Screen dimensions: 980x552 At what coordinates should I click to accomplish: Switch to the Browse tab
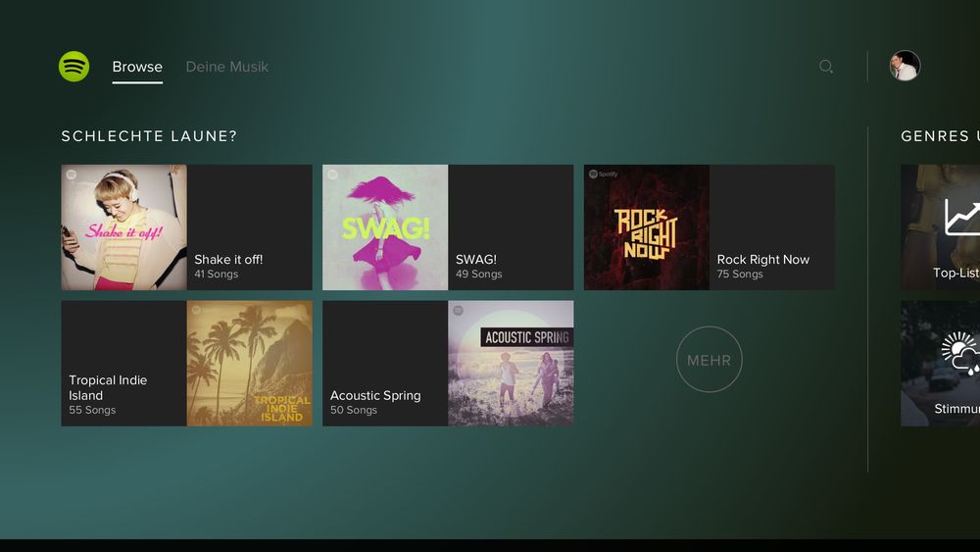[137, 67]
